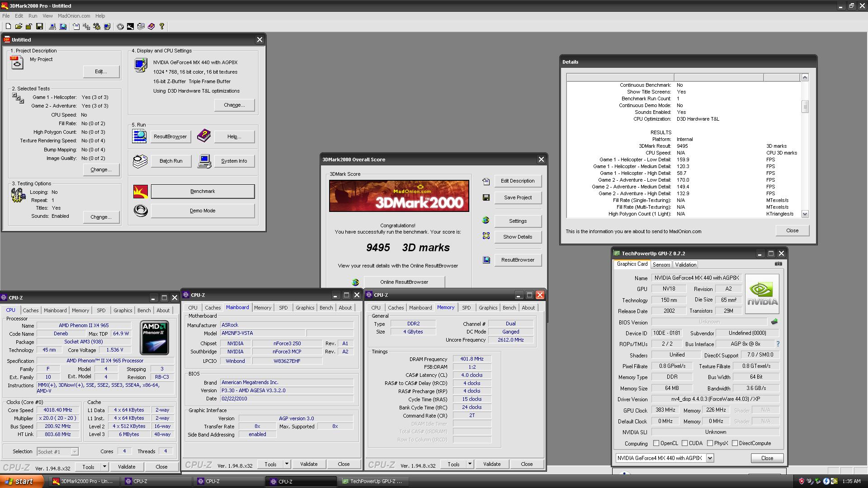
Task: Click the GPU-Z bus interface question mark
Action: (778, 344)
